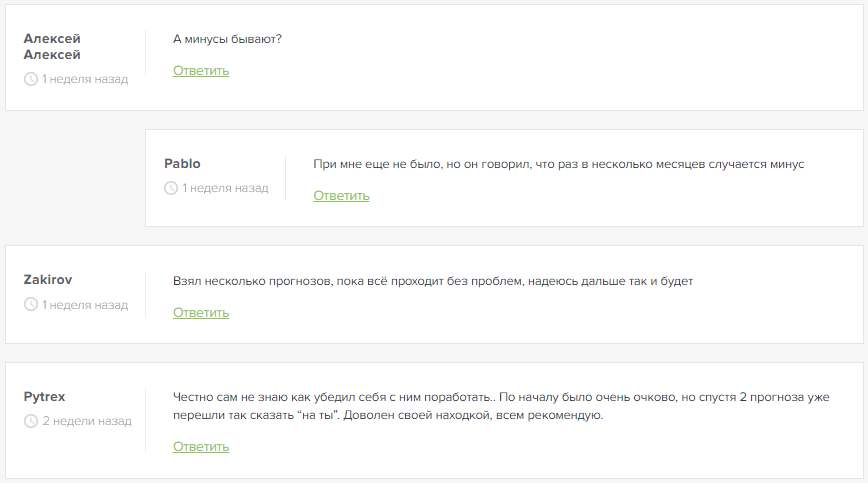Viewport: 868px width, 483px height.
Task: Reply to Алексей's comment "А минусы бывают?"
Action: point(201,71)
